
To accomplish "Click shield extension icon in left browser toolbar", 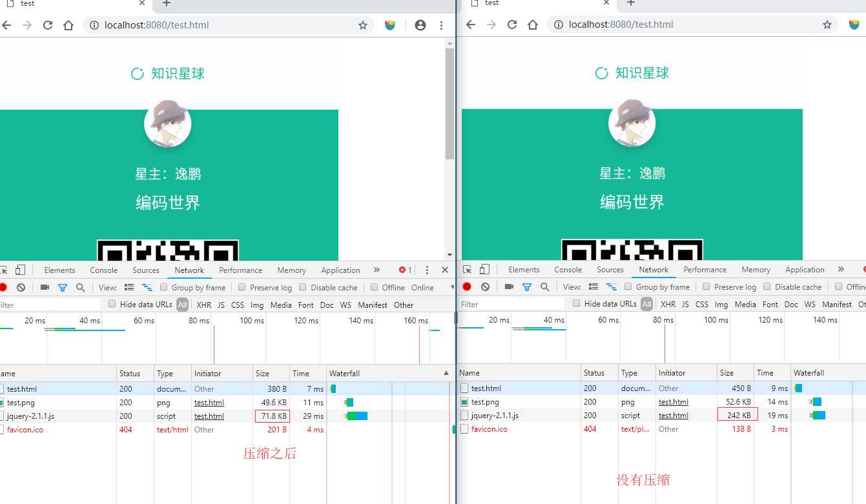I will point(390,25).
